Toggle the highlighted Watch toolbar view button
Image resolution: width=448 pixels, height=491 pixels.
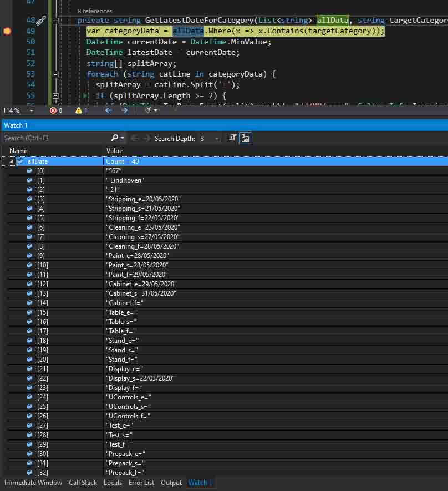[245, 138]
